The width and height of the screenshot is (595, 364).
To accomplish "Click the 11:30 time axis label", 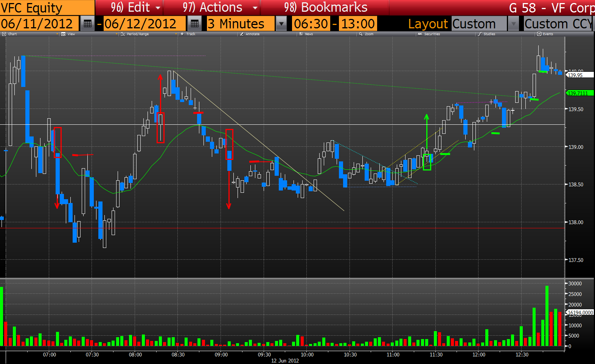I will click(x=436, y=355).
